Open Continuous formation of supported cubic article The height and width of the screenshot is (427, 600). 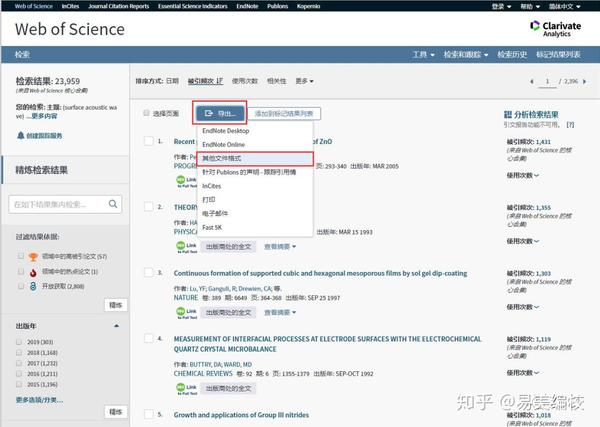pyautogui.click(x=320, y=273)
